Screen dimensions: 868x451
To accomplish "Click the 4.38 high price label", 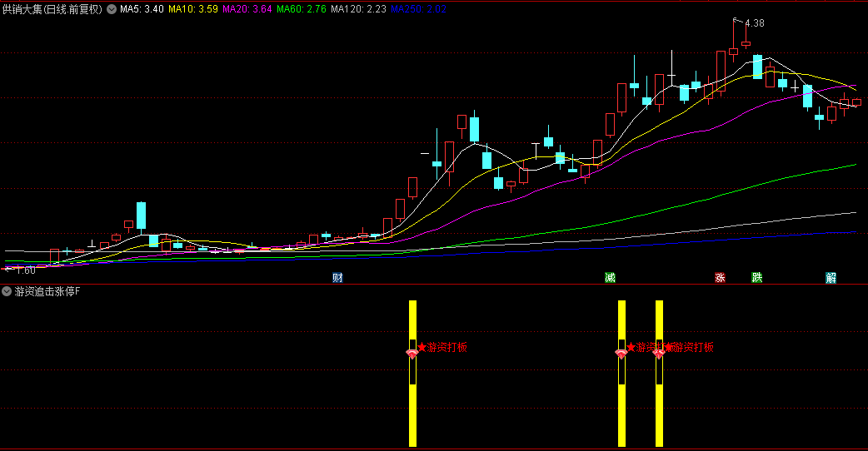I will point(755,23).
